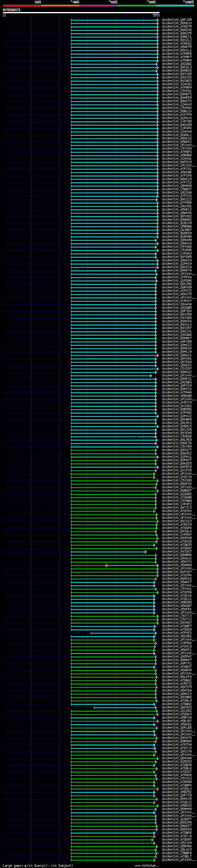
Task: Select the AV558873 query title
Action: (11, 10)
